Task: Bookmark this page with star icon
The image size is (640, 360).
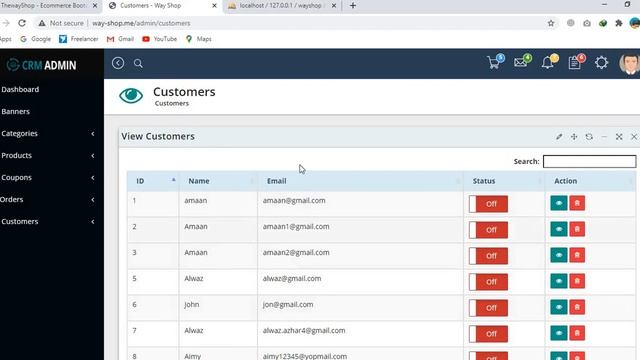Action: [551, 23]
